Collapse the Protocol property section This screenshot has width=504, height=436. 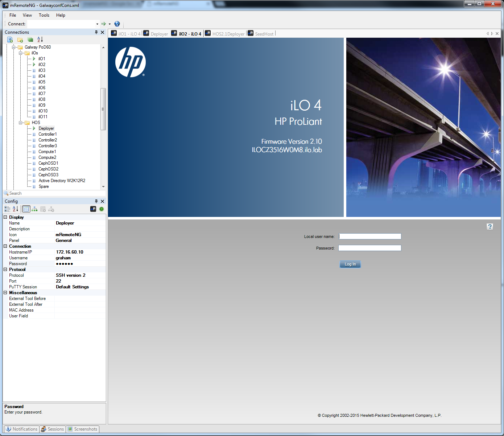(x=5, y=270)
